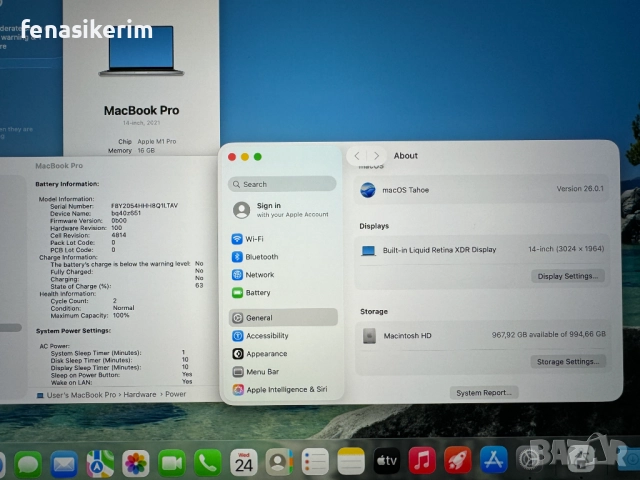Image resolution: width=640 pixels, height=480 pixels.
Task: Launch Apple TV from the Dock
Action: click(387, 461)
